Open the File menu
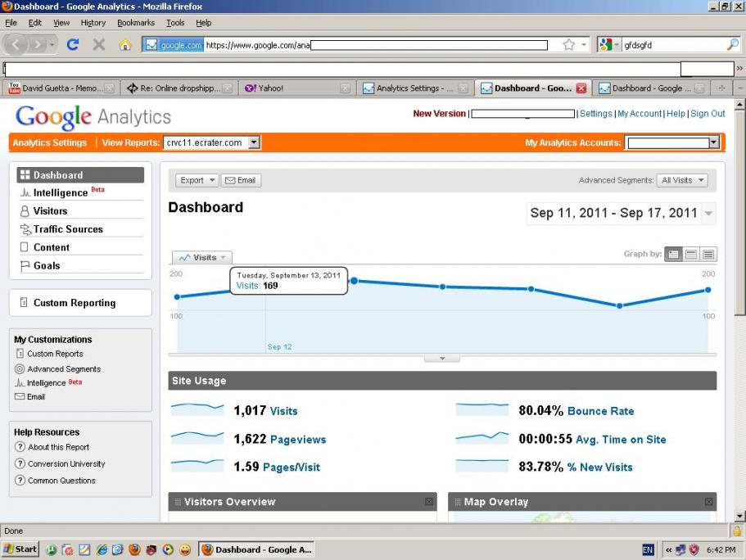 point(11,22)
